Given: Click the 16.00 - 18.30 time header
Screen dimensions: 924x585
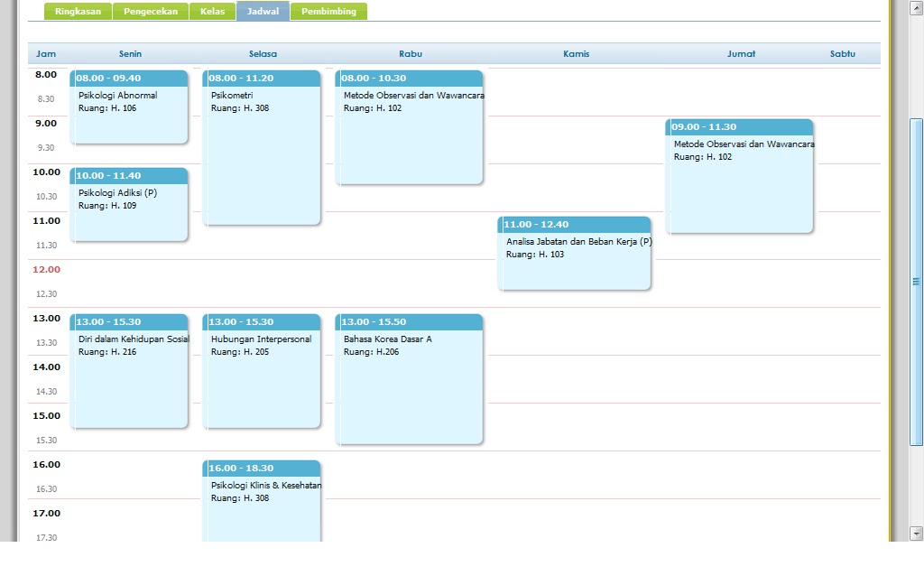Looking at the screenshot, I should point(262,469).
